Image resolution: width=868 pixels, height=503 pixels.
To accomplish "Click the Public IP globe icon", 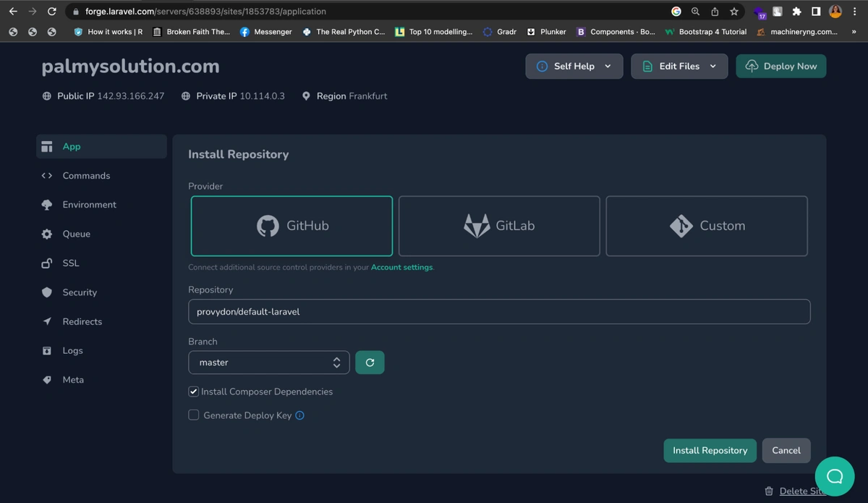I will click(47, 96).
